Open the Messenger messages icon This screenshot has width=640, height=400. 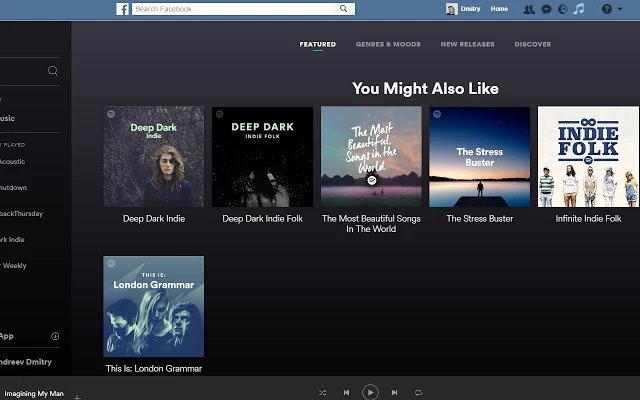pyautogui.click(x=546, y=9)
